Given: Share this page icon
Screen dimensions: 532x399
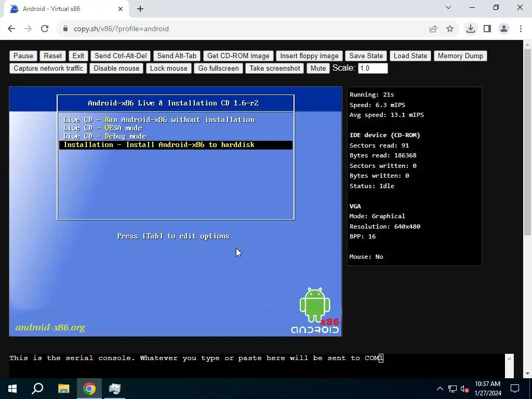Looking at the screenshot, I should [x=433, y=29].
